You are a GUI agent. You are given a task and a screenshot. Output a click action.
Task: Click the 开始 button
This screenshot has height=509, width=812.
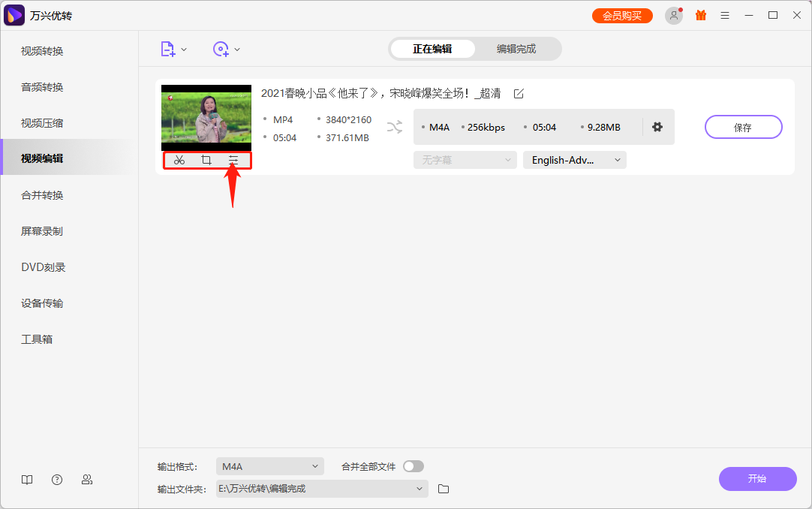coord(758,479)
